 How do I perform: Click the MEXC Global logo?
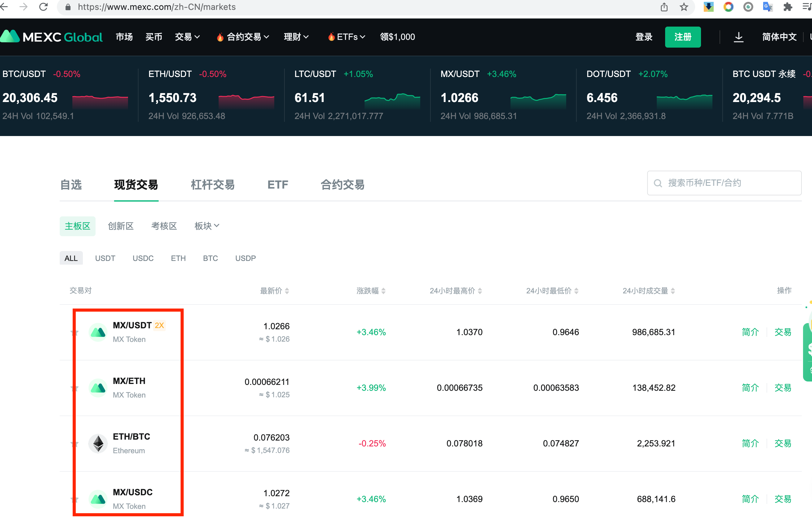pyautogui.click(x=51, y=37)
